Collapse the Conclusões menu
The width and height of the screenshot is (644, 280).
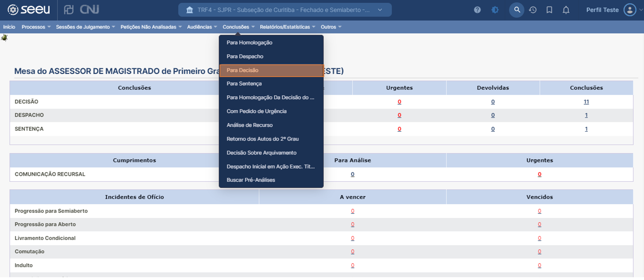click(x=239, y=27)
